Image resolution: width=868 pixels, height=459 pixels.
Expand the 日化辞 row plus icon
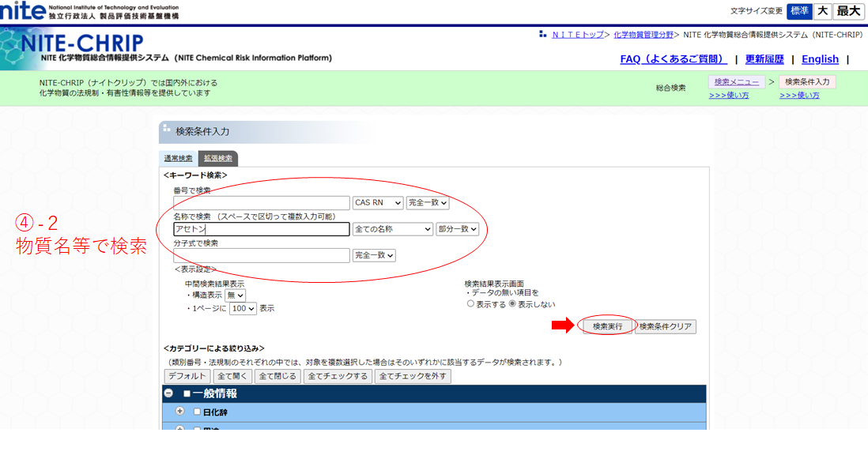[x=180, y=412]
